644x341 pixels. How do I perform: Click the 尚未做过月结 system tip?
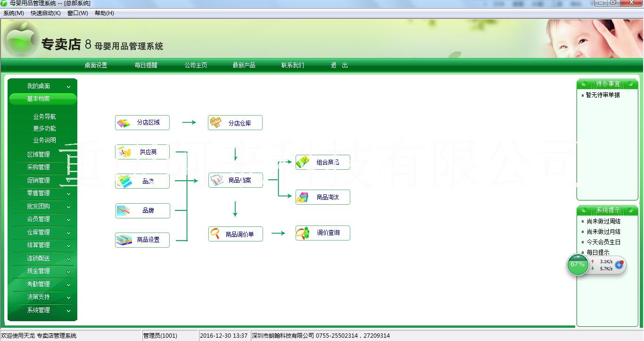coord(603,232)
